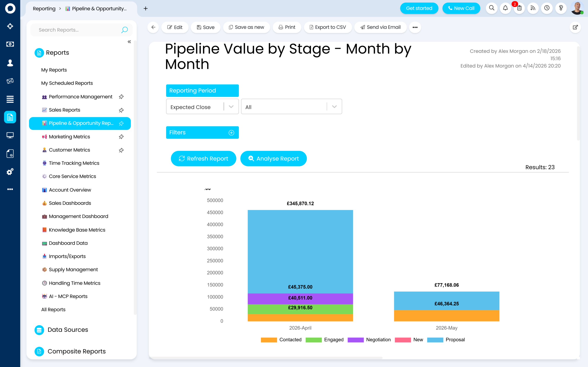Open the settings gears icon in sidebar
The width and height of the screenshot is (588, 367).
click(10, 172)
